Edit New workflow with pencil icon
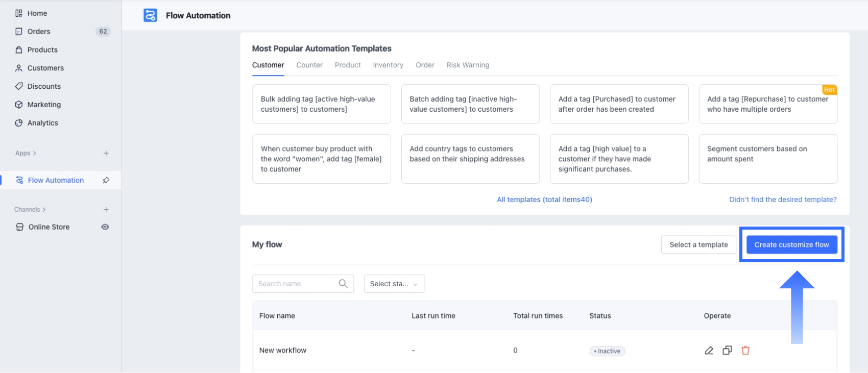868x373 pixels. point(709,351)
